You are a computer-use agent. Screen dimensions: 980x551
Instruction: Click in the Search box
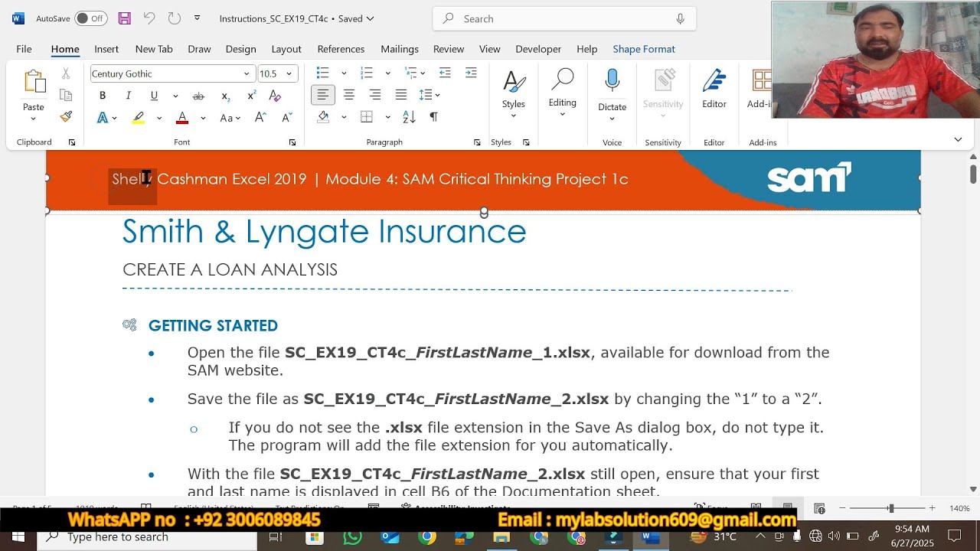tap(564, 18)
